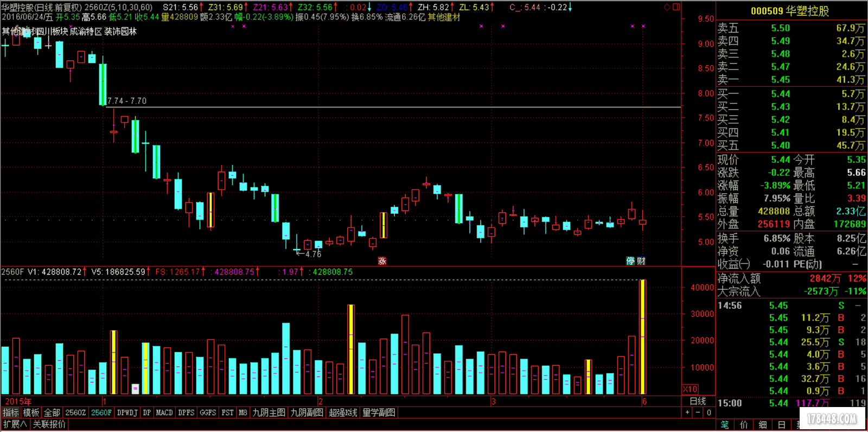This screenshot has width=868, height=432.
Task: Select the 2560F indicator
Action: (x=101, y=412)
